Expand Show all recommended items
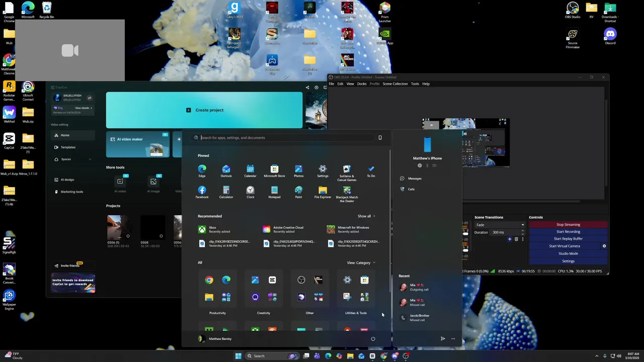 click(366, 216)
